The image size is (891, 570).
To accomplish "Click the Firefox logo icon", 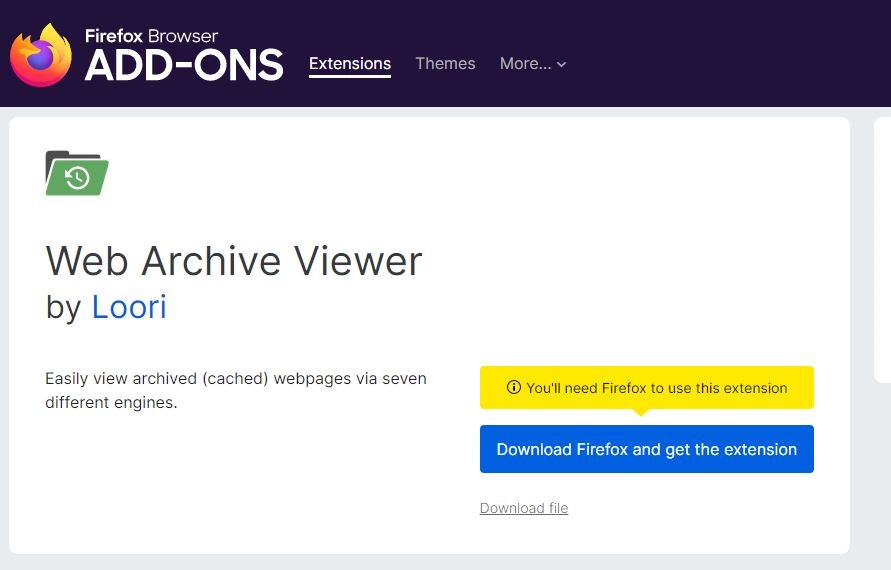I will click(41, 55).
